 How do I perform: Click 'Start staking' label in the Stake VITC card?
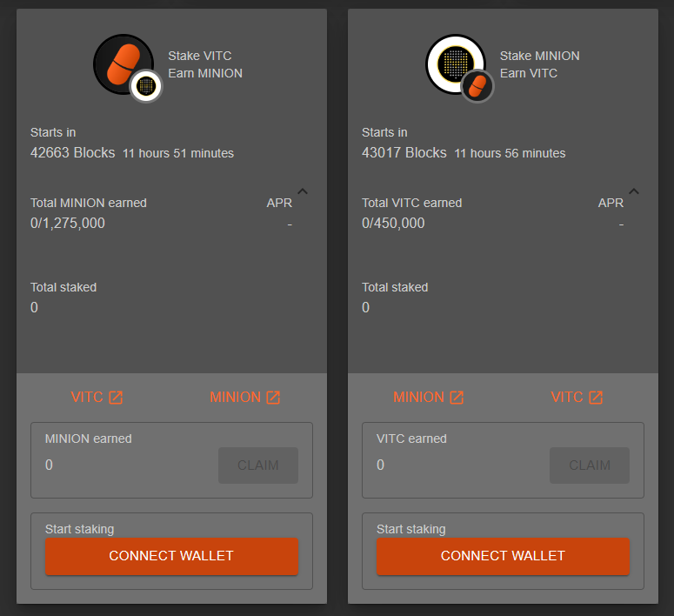point(79,529)
